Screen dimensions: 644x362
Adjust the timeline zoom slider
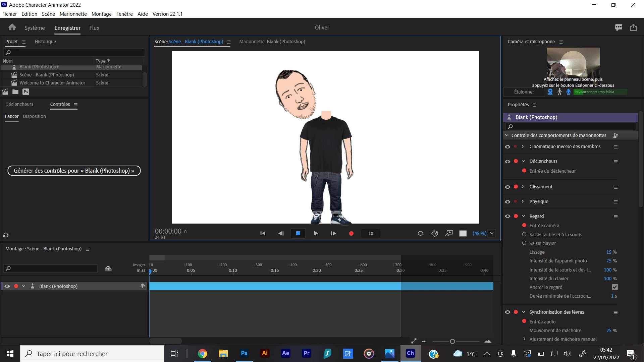click(x=452, y=342)
